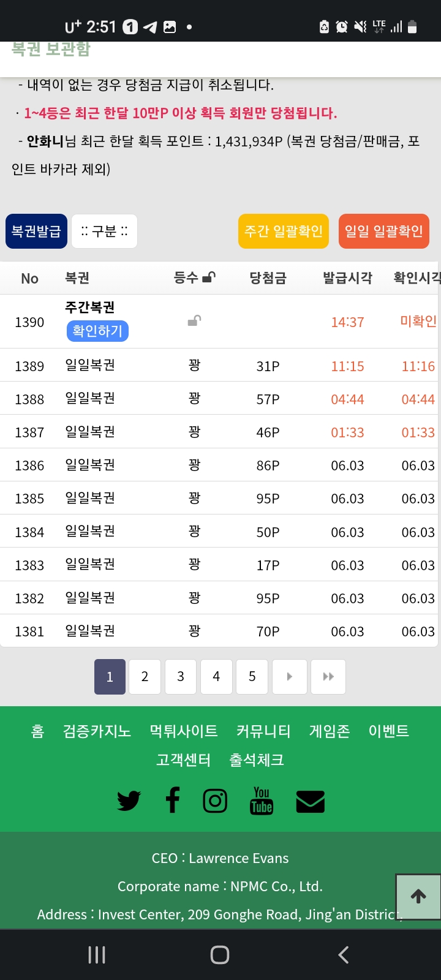Image resolution: width=441 pixels, height=980 pixels.
Task: Select row number 1389
Action: (x=29, y=366)
